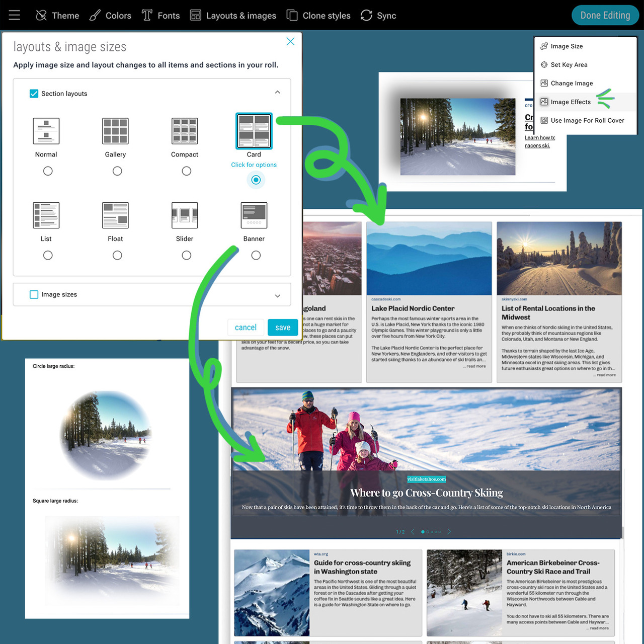Choose the Compact layout icon
The height and width of the screenshot is (644, 644).
click(185, 131)
